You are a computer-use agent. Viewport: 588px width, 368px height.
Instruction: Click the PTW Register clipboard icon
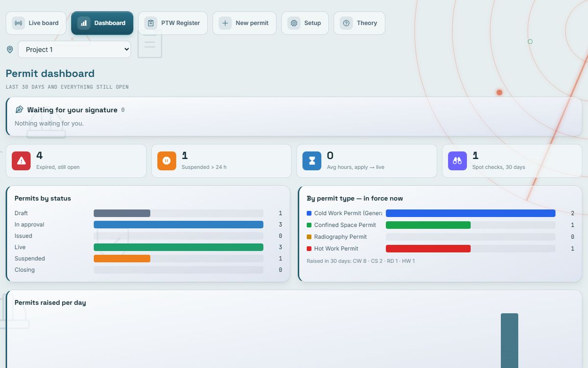(151, 23)
